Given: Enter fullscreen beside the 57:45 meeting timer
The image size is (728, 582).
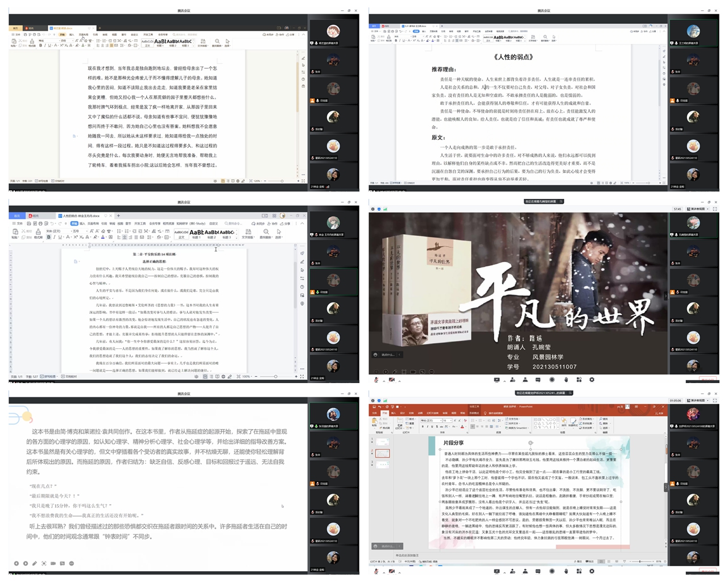Looking at the screenshot, I should click(715, 209).
